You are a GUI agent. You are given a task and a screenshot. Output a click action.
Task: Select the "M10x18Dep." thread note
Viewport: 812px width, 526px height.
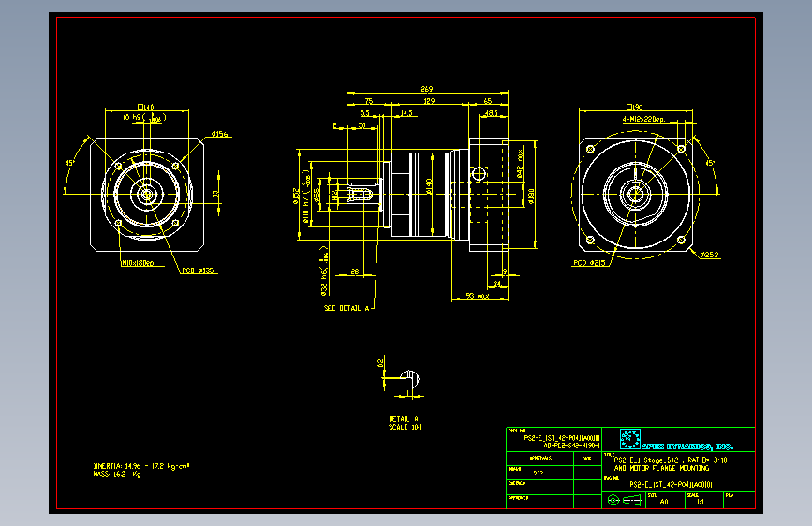[x=139, y=263]
